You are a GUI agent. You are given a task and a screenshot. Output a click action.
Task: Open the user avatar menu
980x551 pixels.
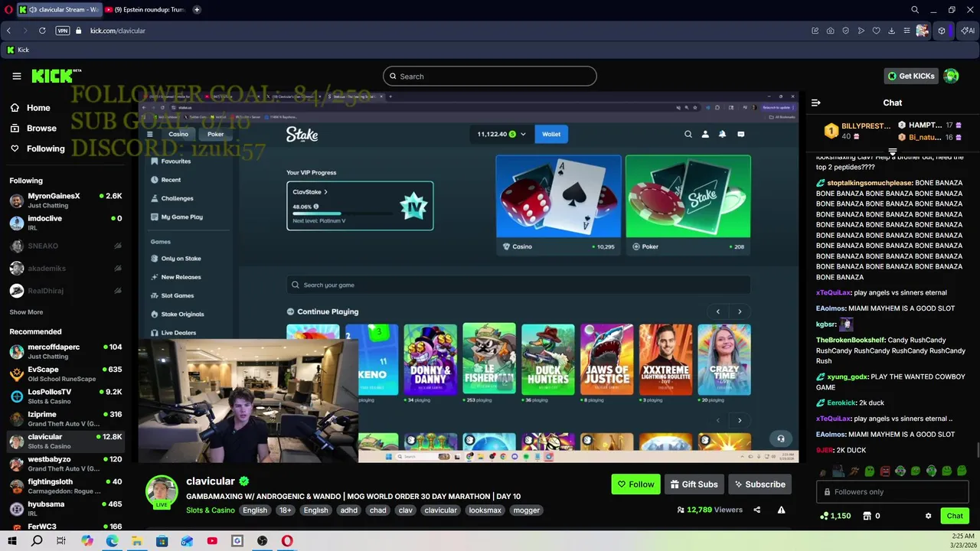click(x=951, y=76)
